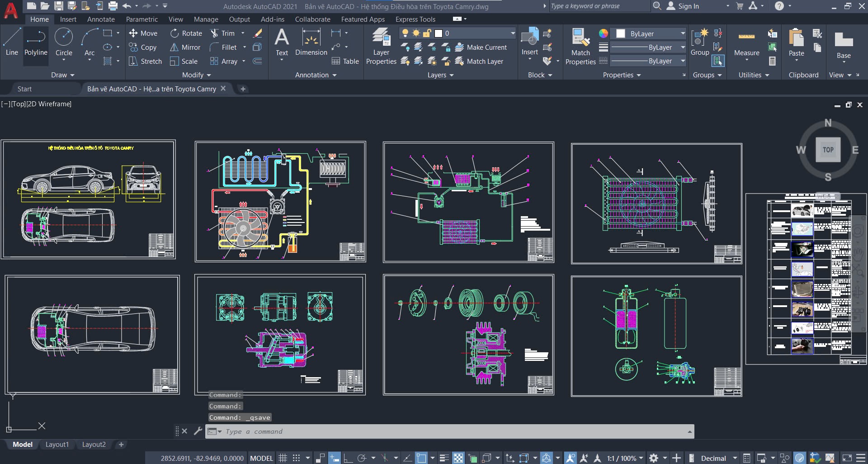868x464 pixels.
Task: Expand the Properties panel
Action: point(622,75)
